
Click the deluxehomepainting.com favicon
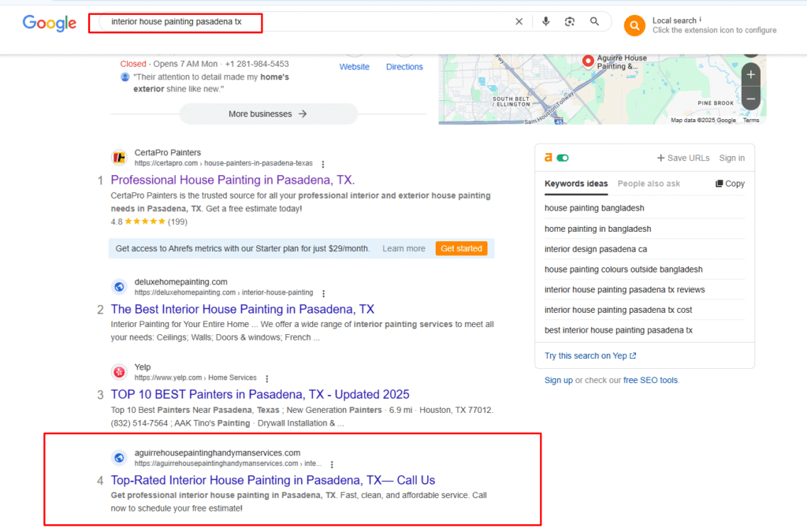pos(120,287)
